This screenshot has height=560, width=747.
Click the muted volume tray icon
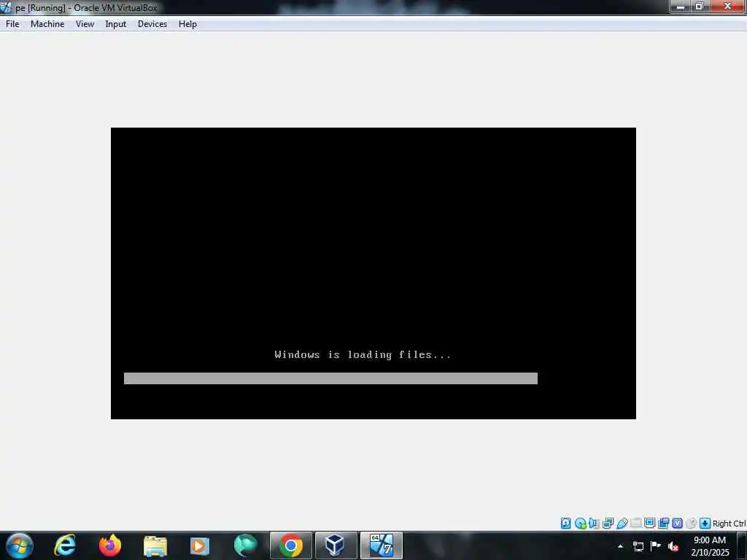click(x=673, y=546)
